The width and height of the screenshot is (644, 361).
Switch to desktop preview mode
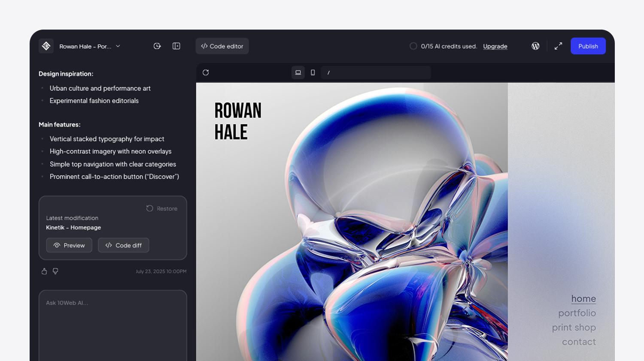click(298, 72)
